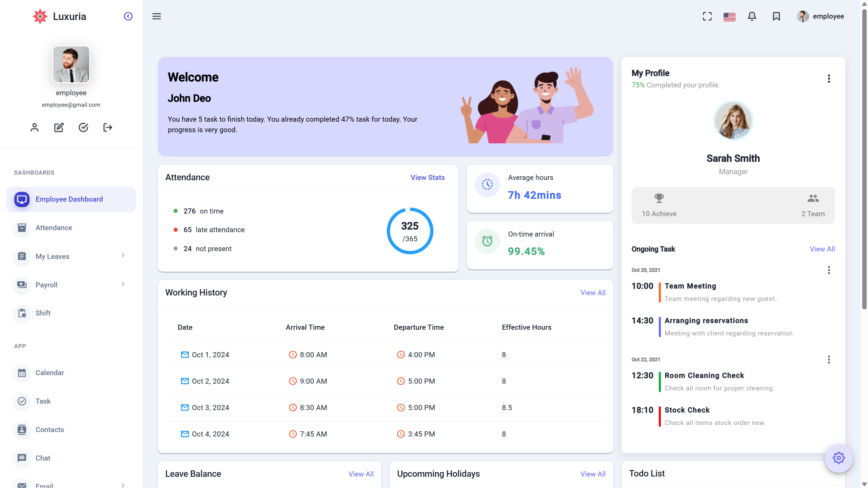Open Attendance from the sidebar
Image resolution: width=868 pixels, height=488 pixels.
point(71,228)
